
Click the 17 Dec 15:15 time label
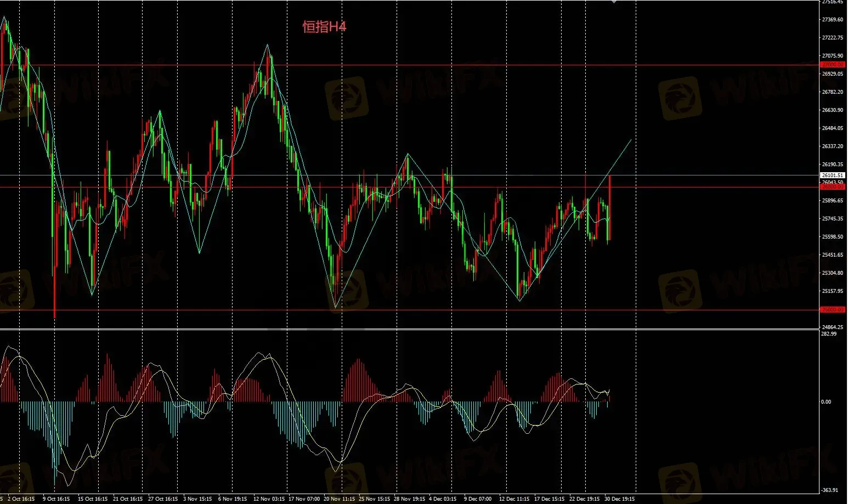click(549, 499)
